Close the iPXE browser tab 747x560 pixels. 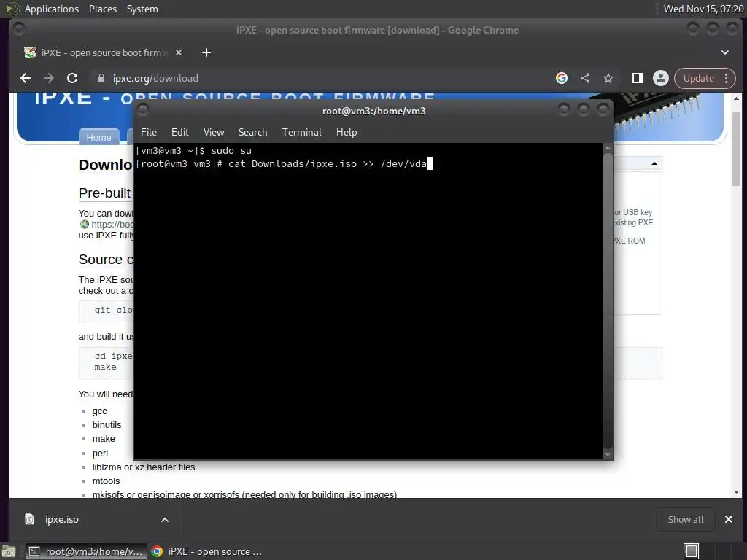pos(179,52)
